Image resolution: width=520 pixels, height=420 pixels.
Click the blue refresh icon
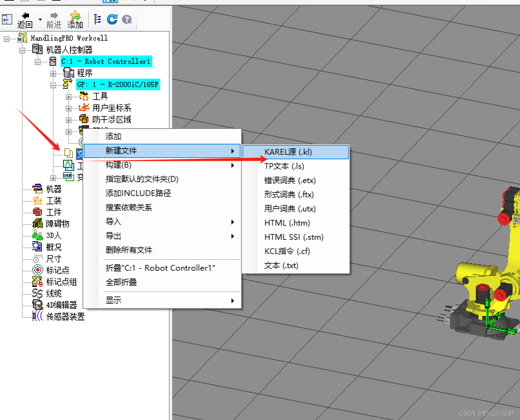pyautogui.click(x=112, y=19)
